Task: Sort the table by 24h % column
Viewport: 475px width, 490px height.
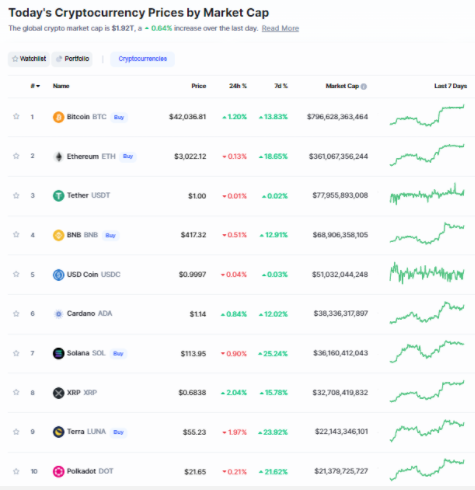Action: [238, 86]
